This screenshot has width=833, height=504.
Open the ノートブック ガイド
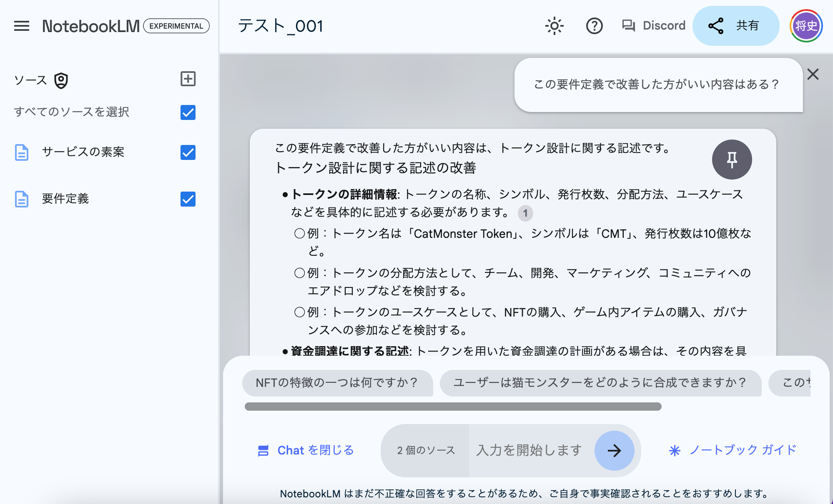click(733, 450)
